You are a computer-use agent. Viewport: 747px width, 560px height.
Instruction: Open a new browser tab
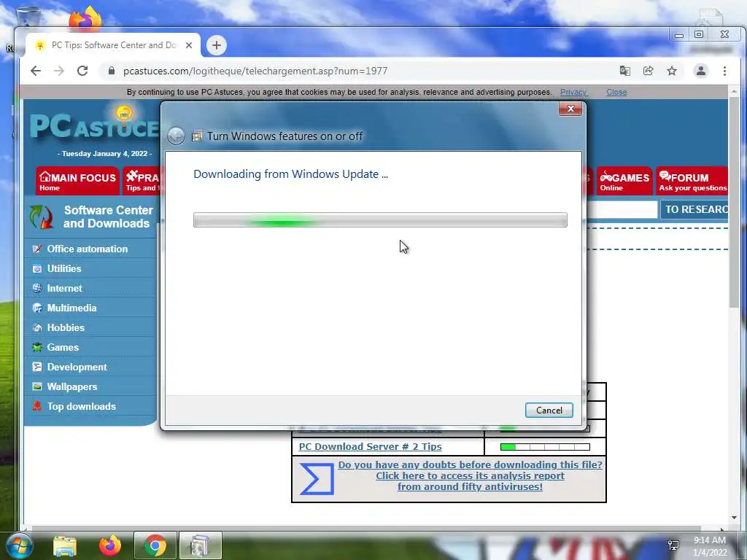pyautogui.click(x=216, y=45)
